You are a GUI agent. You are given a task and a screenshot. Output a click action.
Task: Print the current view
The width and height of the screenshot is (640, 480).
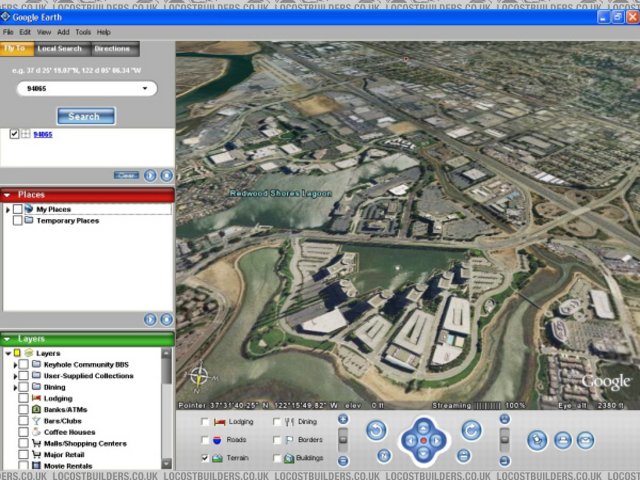click(563, 440)
